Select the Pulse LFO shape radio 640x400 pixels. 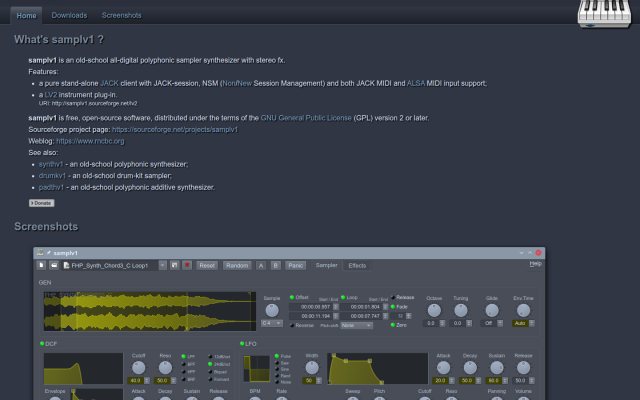pos(283,356)
